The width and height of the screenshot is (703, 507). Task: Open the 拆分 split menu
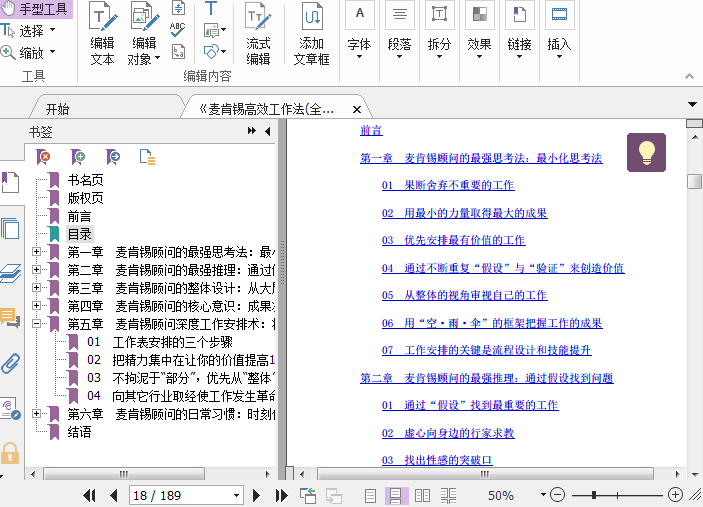click(439, 31)
